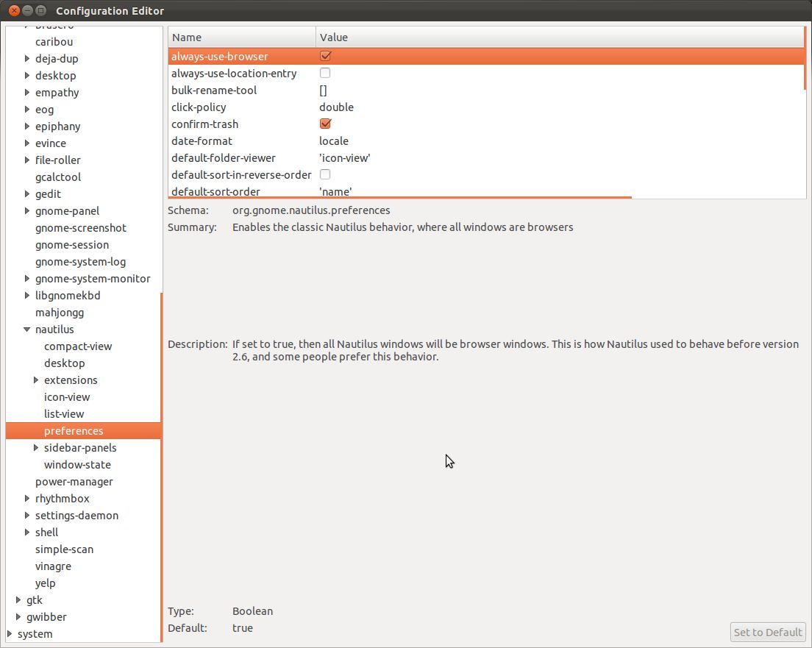This screenshot has width=812, height=648.
Task: Expand the gnome-panel tree node
Action: [x=27, y=211]
